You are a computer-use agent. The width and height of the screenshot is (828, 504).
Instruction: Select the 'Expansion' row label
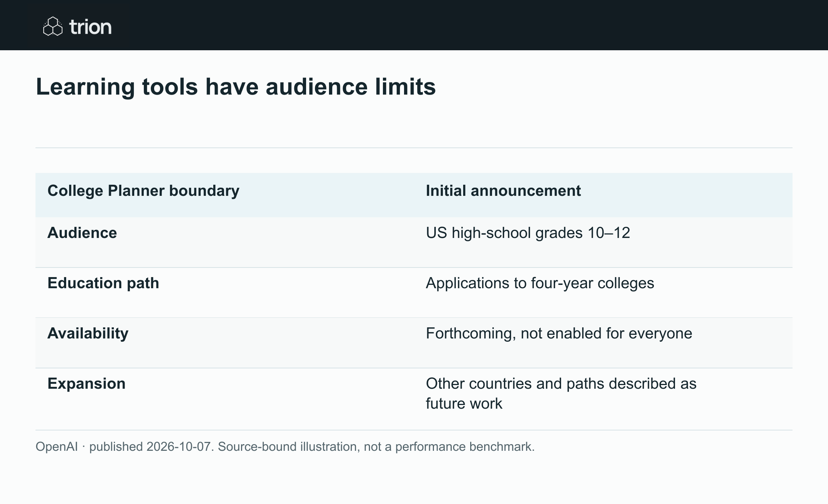pos(86,384)
